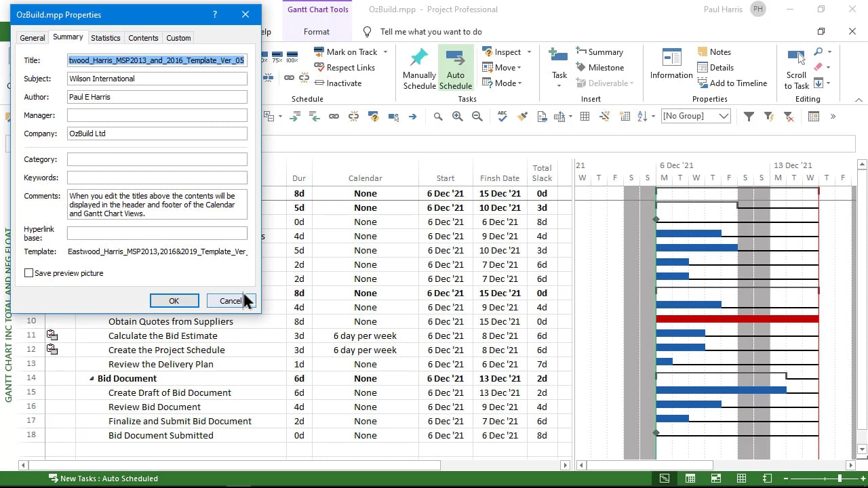Select the Gantt Chart view in status bar
This screenshot has width=868, height=488.
tap(665, 479)
